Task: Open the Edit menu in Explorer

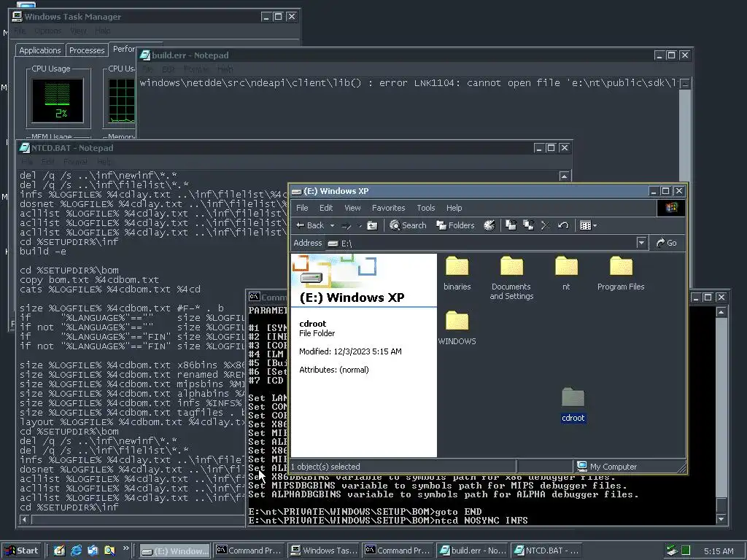Action: click(x=326, y=208)
